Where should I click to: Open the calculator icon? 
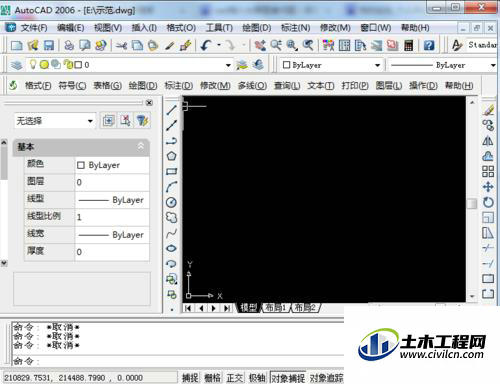coord(408,45)
